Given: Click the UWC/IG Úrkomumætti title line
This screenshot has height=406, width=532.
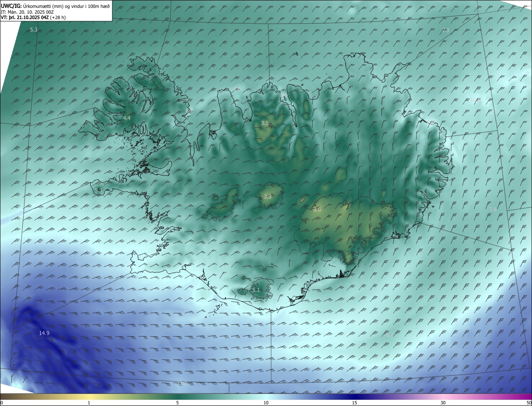Looking at the screenshot, I should [x=55, y=6].
